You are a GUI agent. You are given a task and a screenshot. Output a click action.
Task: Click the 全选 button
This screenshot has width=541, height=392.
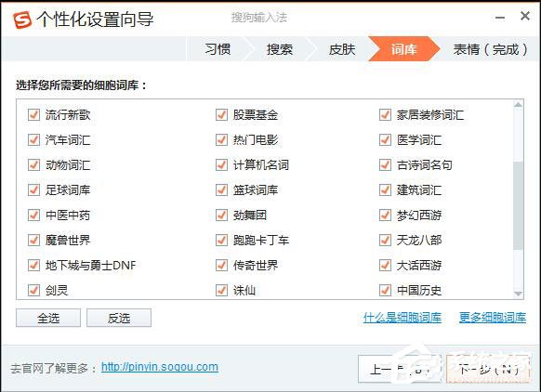pyautogui.click(x=48, y=318)
